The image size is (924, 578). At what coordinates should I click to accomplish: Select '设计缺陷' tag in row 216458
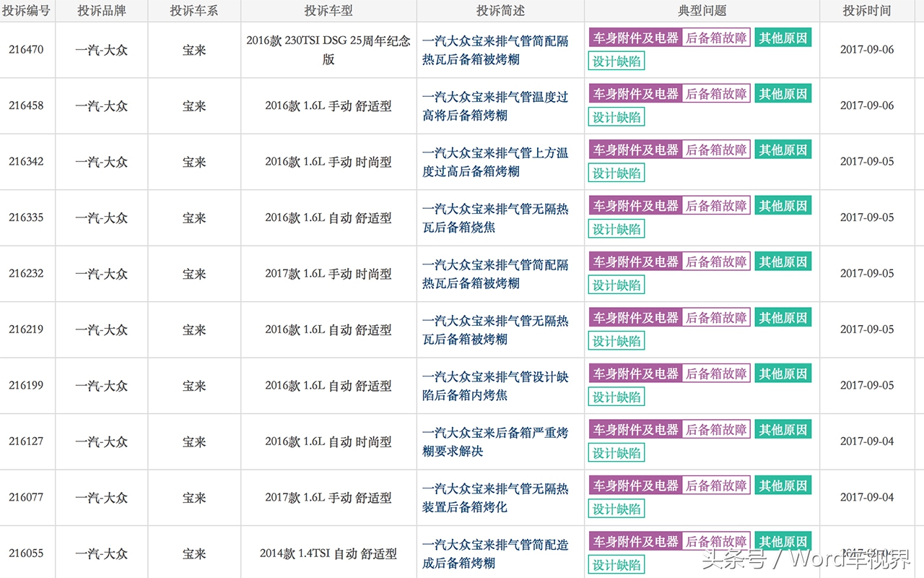coord(616,117)
